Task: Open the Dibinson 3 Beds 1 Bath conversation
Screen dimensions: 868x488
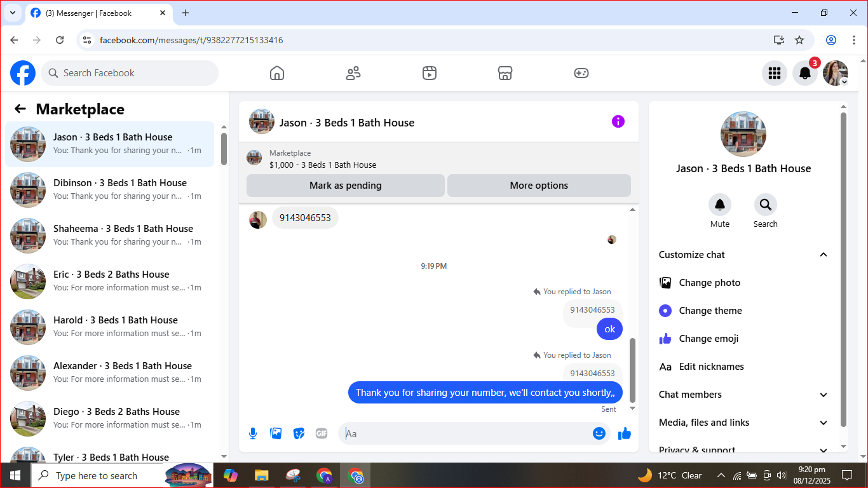Action: coord(110,190)
